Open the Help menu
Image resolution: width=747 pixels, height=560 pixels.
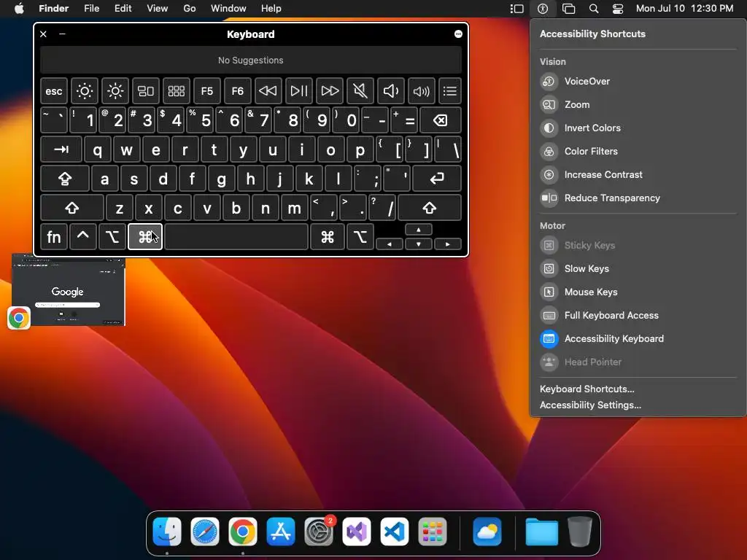pyautogui.click(x=271, y=8)
